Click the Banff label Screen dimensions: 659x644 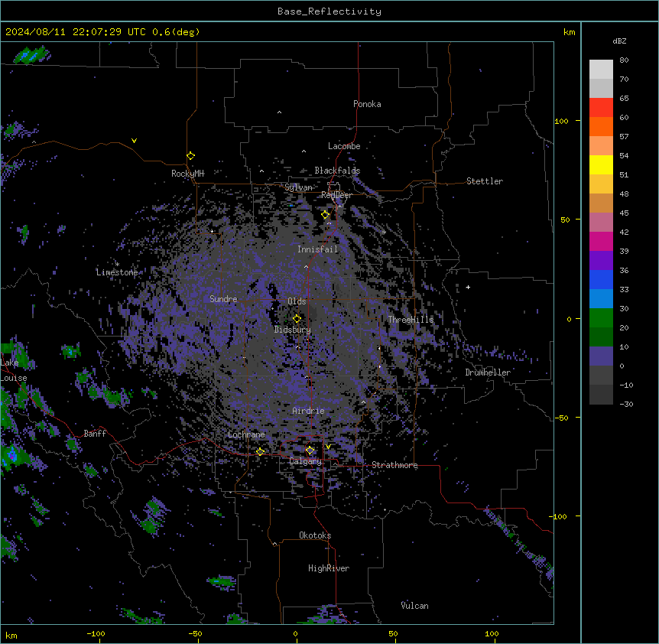pyautogui.click(x=95, y=434)
